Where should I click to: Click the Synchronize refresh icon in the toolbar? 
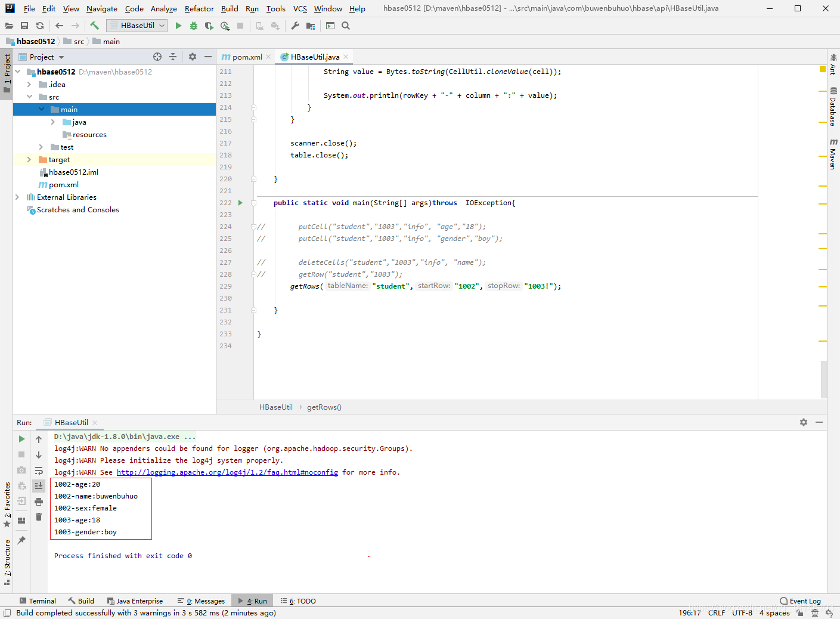click(x=40, y=26)
